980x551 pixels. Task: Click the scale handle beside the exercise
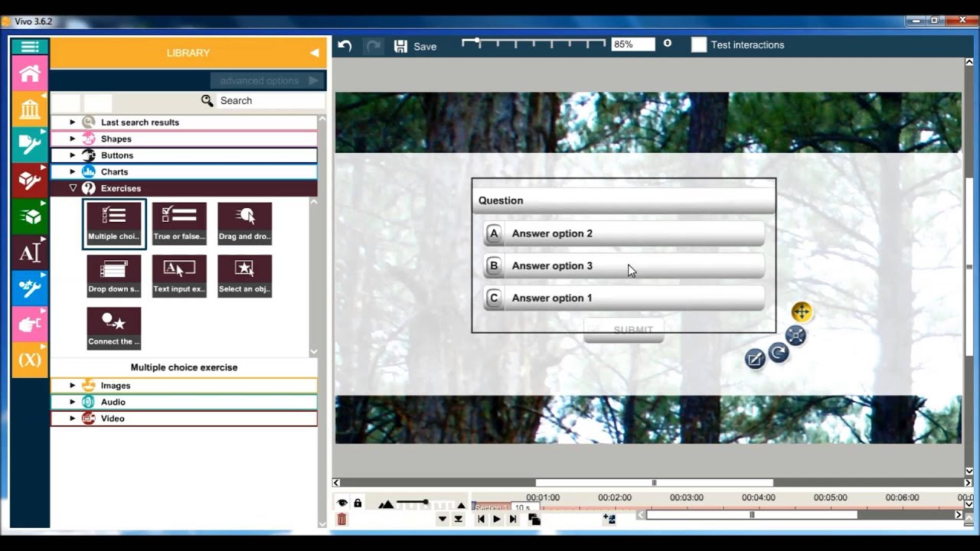[x=795, y=335]
